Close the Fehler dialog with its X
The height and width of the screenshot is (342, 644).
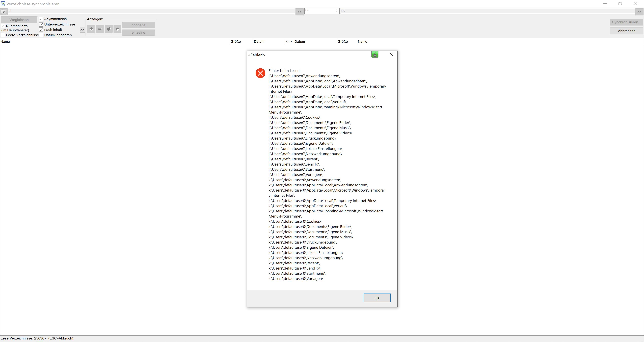click(392, 55)
